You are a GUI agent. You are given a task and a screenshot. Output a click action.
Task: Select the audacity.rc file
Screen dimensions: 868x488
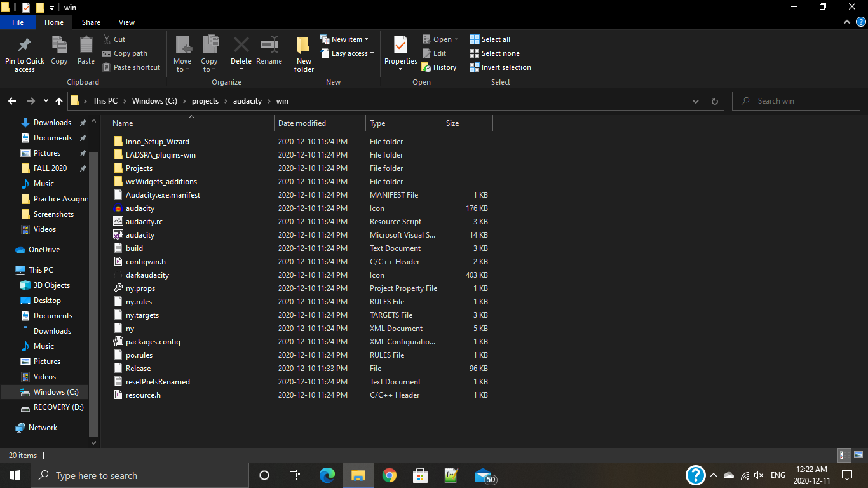point(144,222)
